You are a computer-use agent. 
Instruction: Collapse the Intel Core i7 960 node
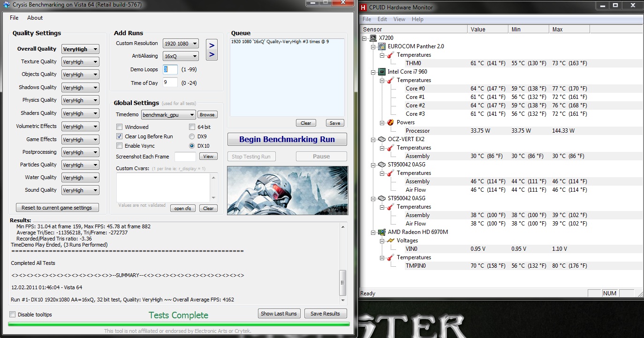point(374,72)
